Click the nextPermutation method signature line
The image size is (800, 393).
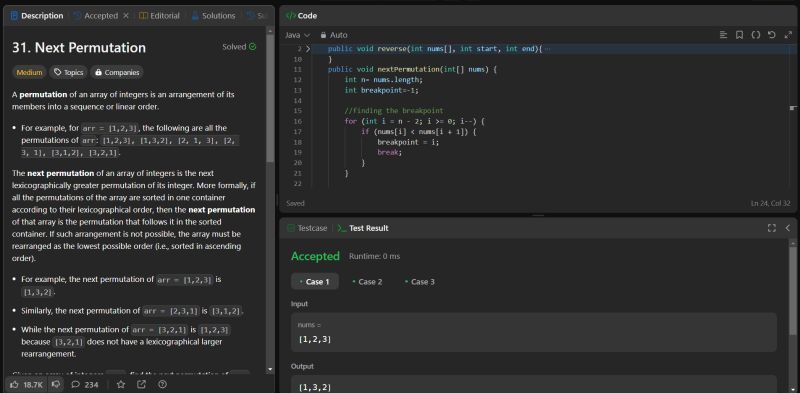[x=412, y=69]
